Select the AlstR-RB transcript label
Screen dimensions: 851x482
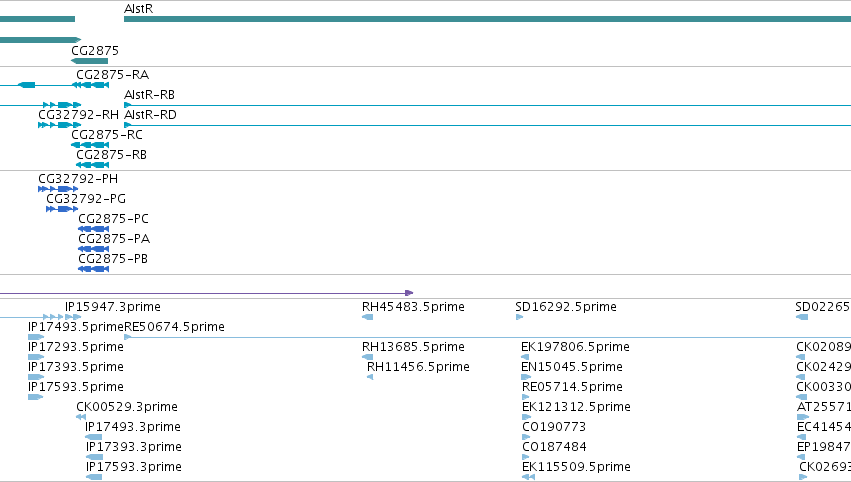[149, 94]
